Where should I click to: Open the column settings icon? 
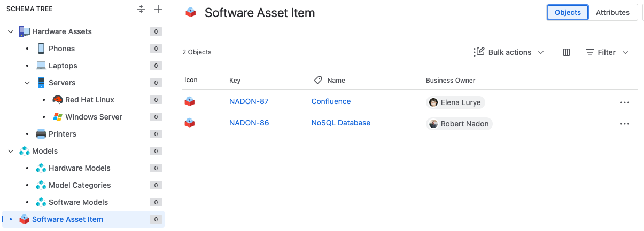click(567, 52)
